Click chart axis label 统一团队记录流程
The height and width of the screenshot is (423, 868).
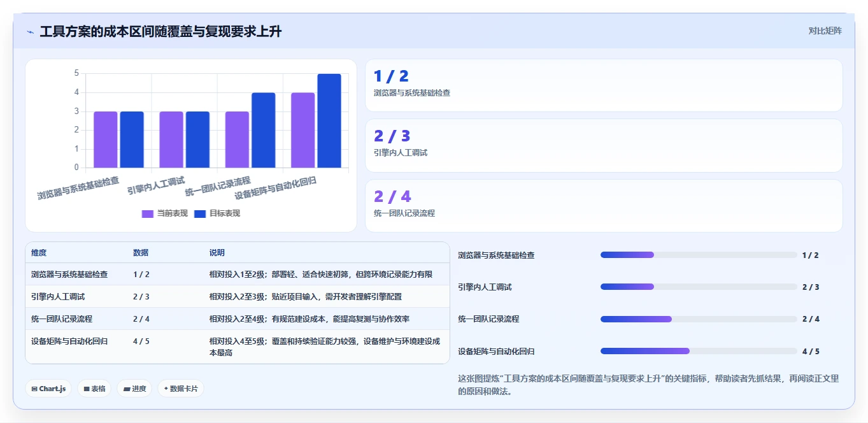[218, 187]
